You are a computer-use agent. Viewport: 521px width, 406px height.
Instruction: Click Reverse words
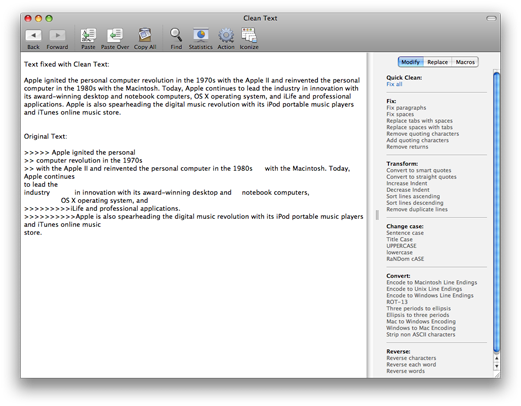point(405,371)
